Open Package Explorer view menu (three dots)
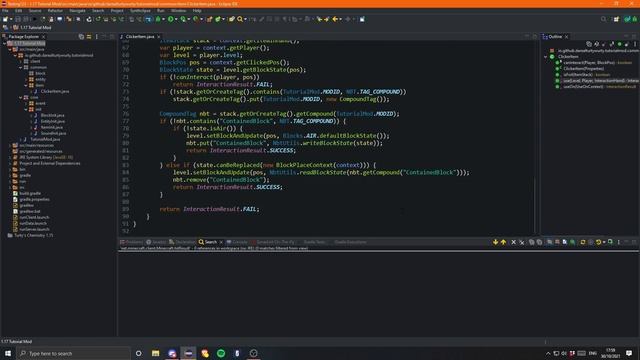 pos(97,37)
